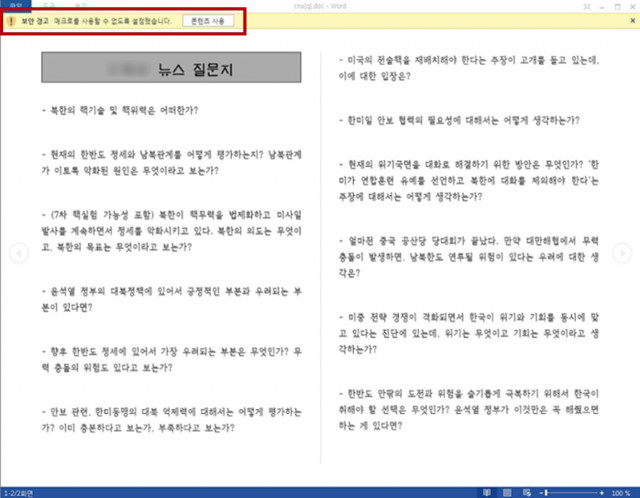
Task: Switch to Print Layout view in the status bar
Action: [x=507, y=493]
